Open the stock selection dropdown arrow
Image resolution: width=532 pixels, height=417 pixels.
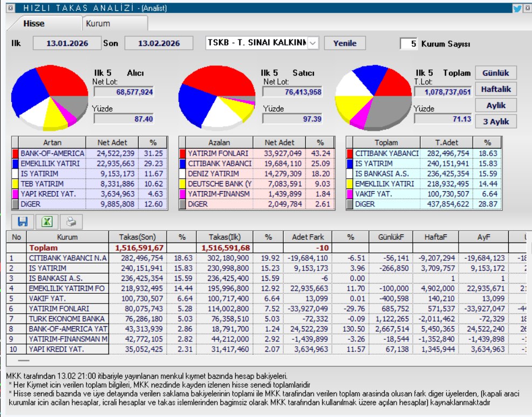point(313,43)
